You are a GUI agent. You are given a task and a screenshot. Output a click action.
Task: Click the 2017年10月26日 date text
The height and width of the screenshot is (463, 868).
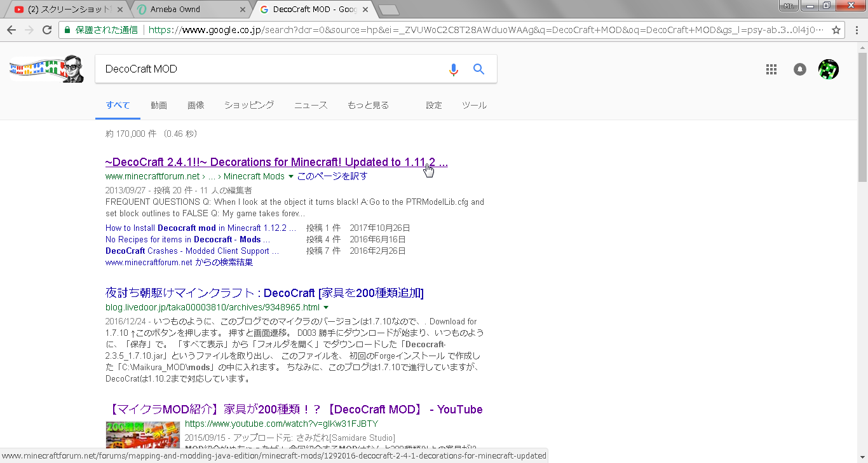pos(380,228)
